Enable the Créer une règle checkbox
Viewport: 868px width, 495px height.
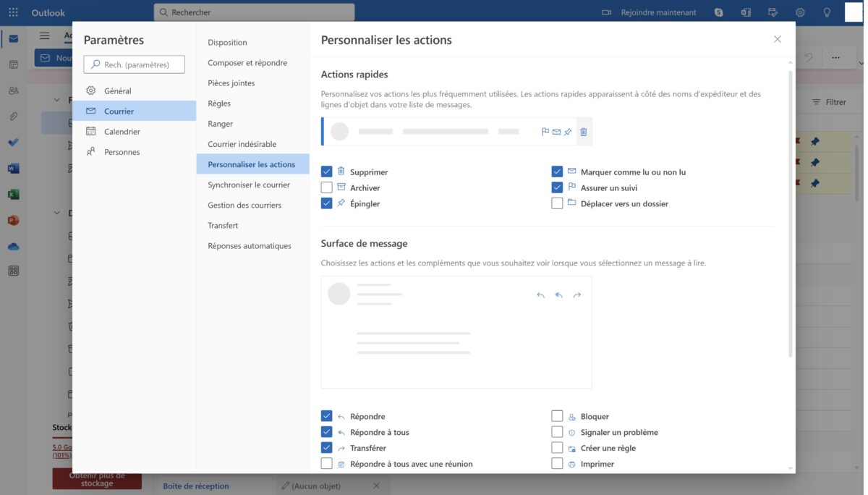click(x=557, y=448)
